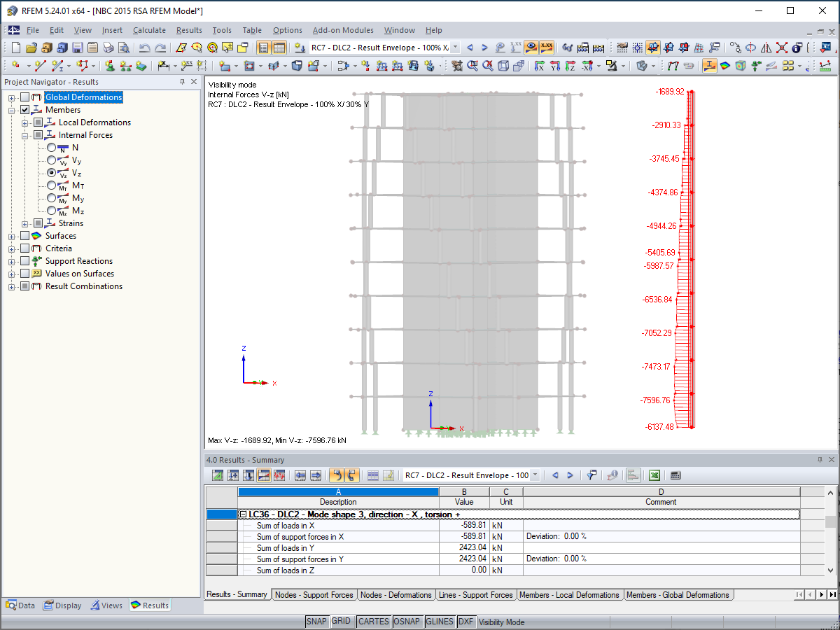840x630 pixels.
Task: Enable SNAP in the status bar
Action: point(316,622)
